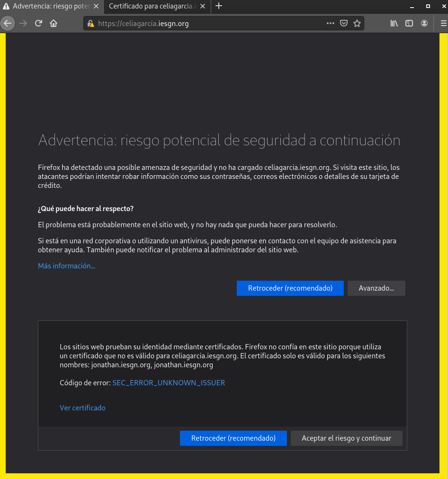Image resolution: width=448 pixels, height=479 pixels.
Task: Click Aceptar el riesgo y continuar
Action: coord(346,438)
